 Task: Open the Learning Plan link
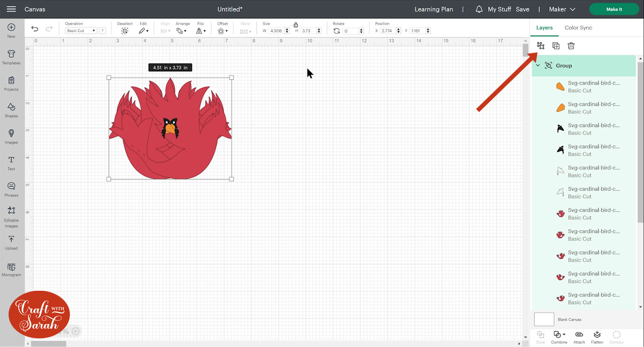click(x=434, y=9)
